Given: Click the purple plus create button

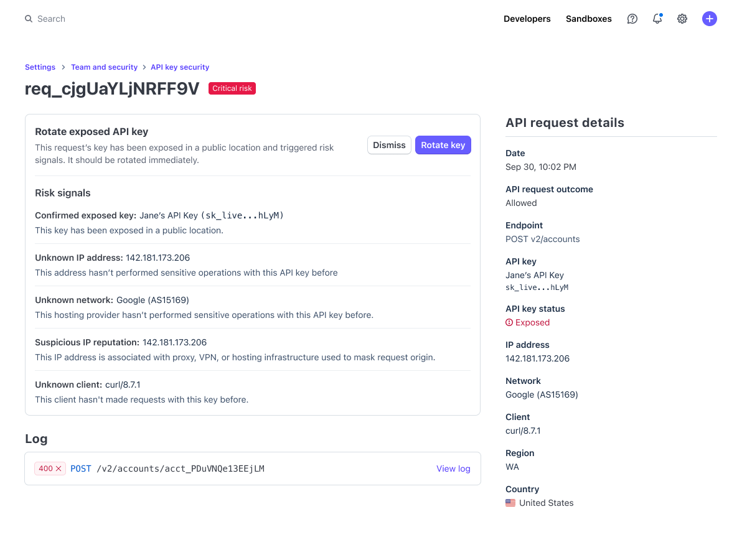Looking at the screenshot, I should (709, 19).
